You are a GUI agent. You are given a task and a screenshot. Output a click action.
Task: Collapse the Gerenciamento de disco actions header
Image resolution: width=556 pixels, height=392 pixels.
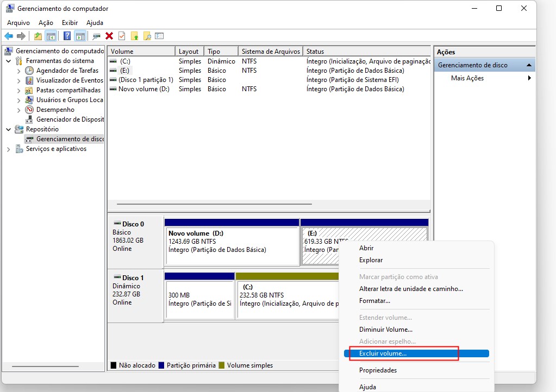click(x=528, y=65)
